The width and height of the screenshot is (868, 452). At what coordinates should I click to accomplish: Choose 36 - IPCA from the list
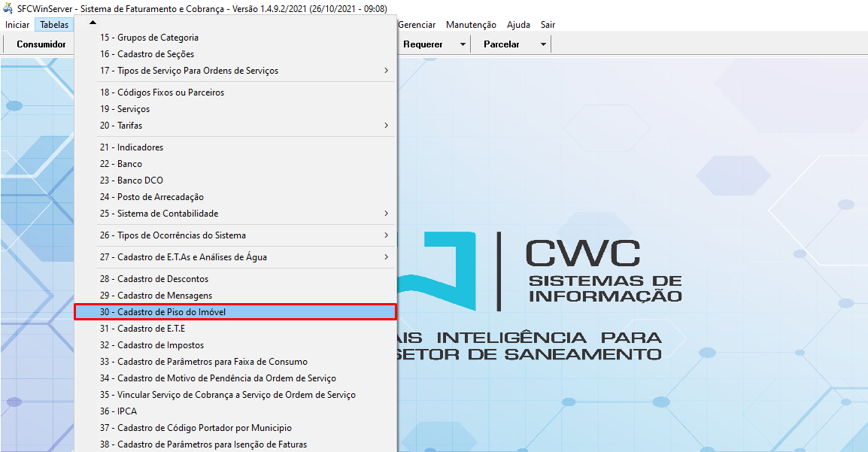(118, 411)
